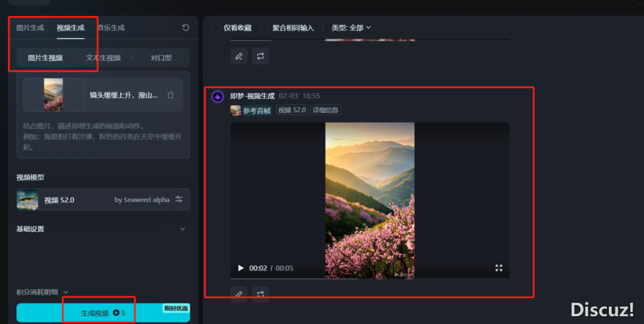Click the 视频模型 label

tap(30, 177)
